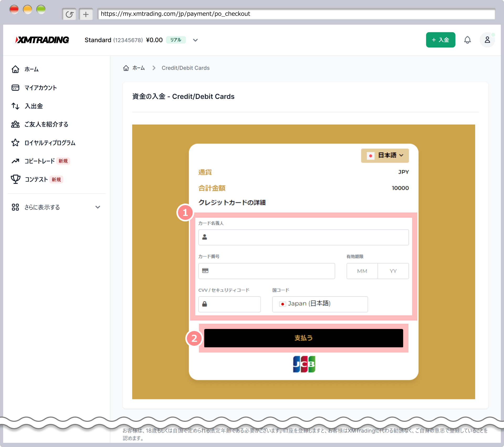The width and height of the screenshot is (504, 447).
Task: Click the contest trophy icon
Action: click(x=15, y=179)
